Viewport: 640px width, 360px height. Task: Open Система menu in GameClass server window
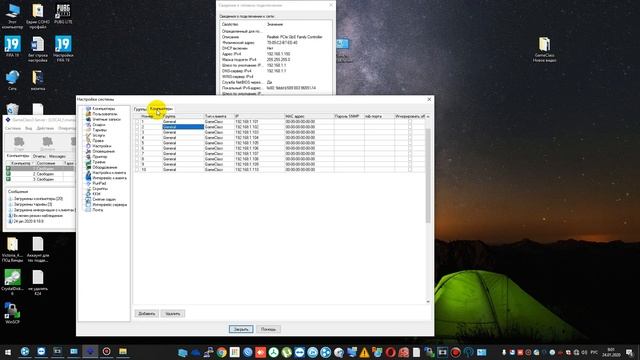pyautogui.click(x=13, y=128)
